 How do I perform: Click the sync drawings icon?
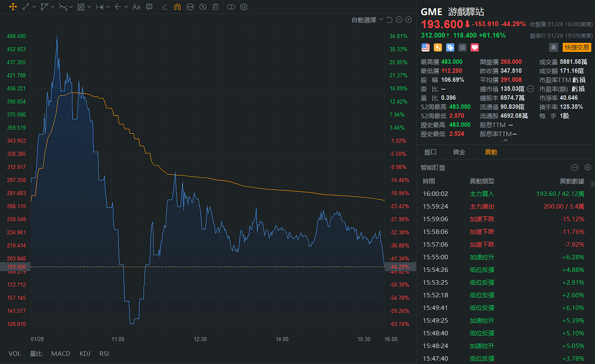coord(190,7)
